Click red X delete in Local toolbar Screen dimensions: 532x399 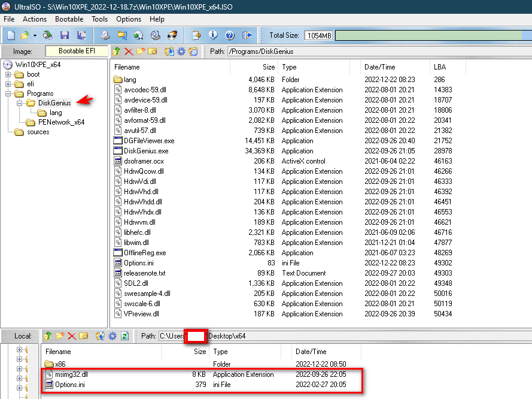[x=72, y=336]
